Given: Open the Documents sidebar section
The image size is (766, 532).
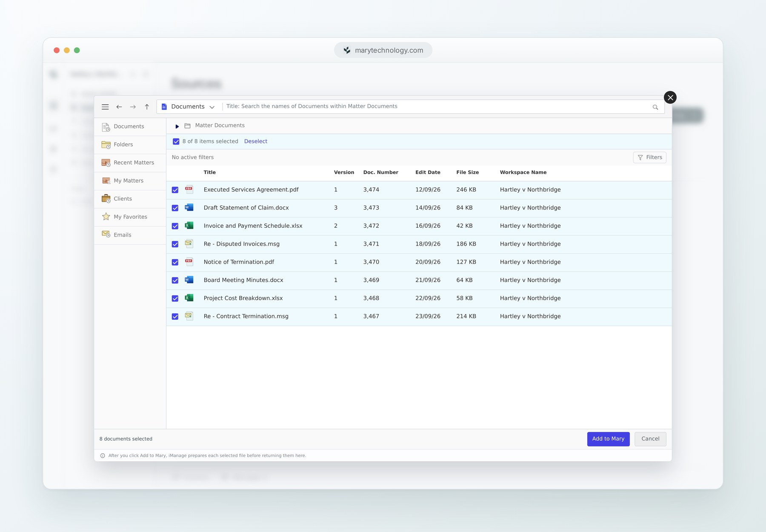Looking at the screenshot, I should pos(130,127).
